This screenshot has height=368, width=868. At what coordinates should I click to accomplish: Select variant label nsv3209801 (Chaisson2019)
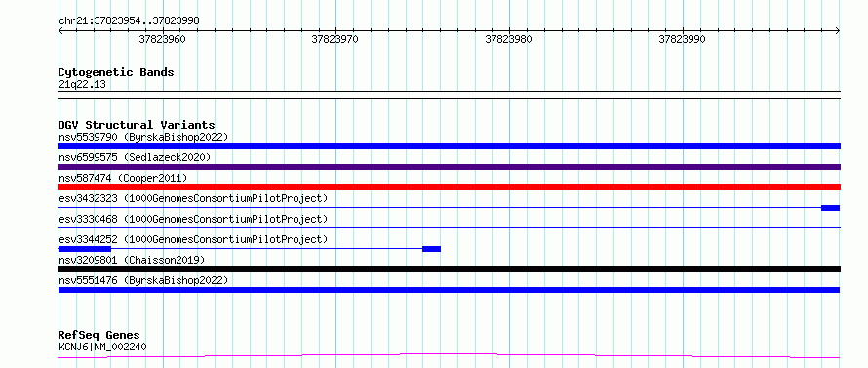(132, 260)
